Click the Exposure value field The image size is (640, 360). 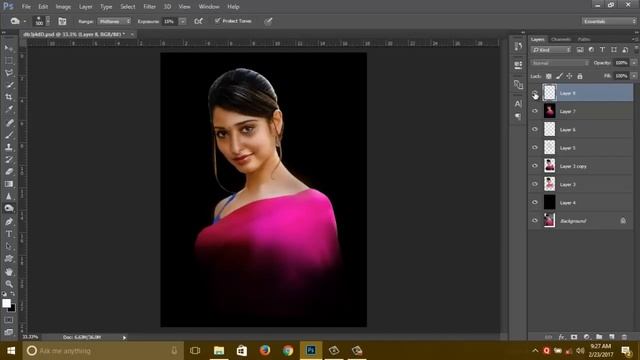click(x=169, y=21)
